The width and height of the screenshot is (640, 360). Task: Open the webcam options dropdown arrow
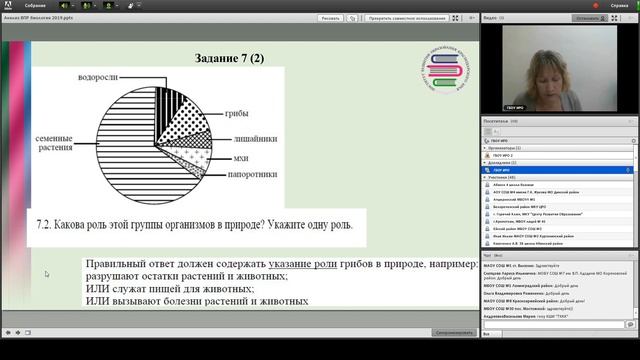[117, 6]
